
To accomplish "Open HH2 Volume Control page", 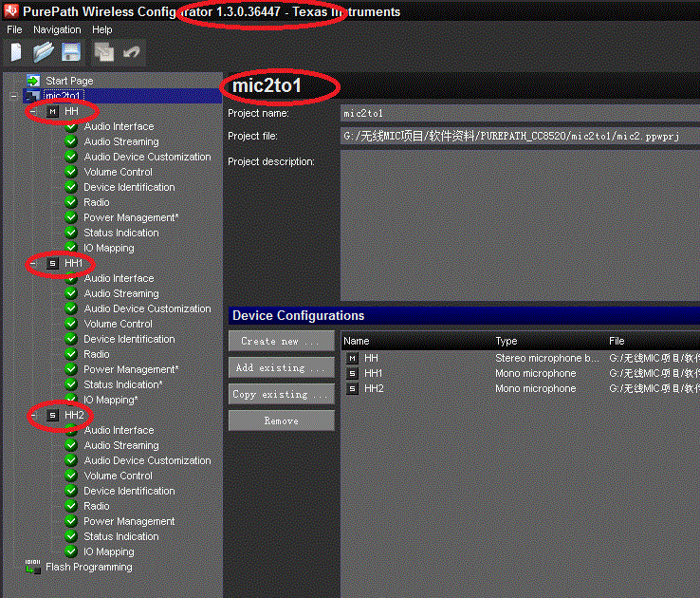I will (118, 476).
